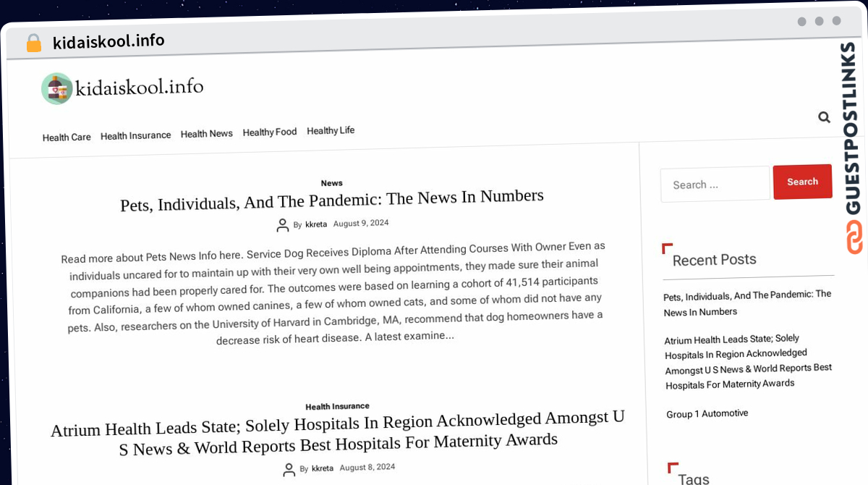The width and height of the screenshot is (868, 485).
Task: Click the August 9, 2024 post date
Action: click(361, 223)
